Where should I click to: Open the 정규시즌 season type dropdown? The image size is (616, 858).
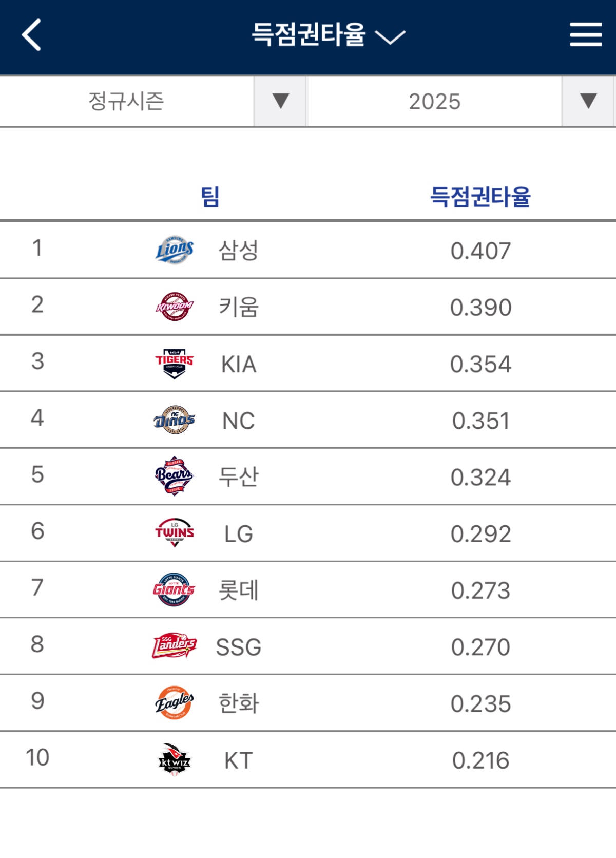point(280,101)
